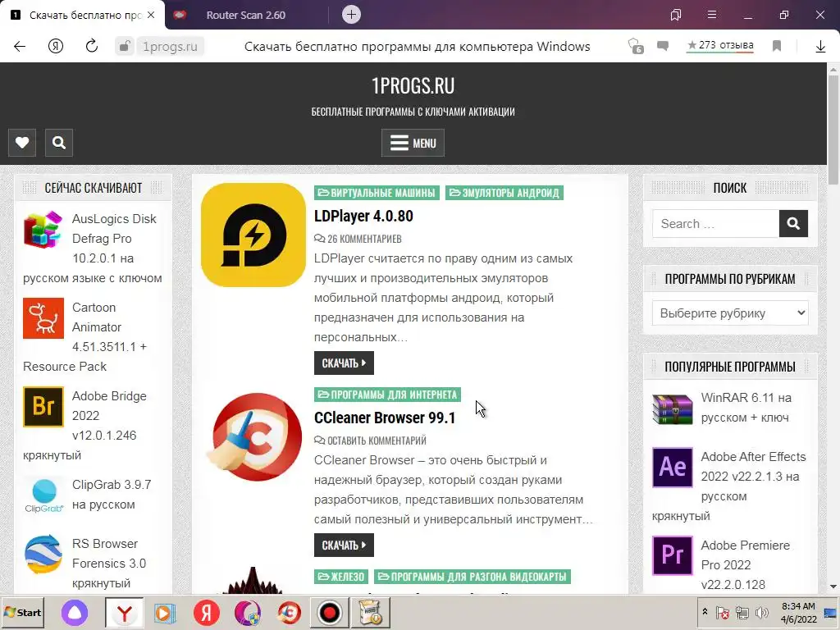Select Программы для разгона видеокарты tag
Viewport: 840px width, 630px height.
(x=472, y=577)
